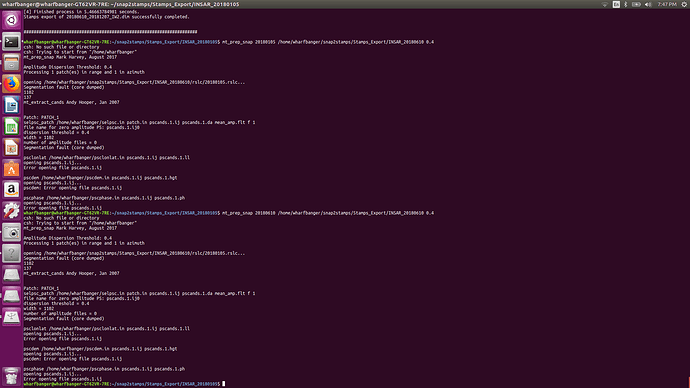690x388 pixels.
Task: Click the "Finished process in 5.46663784981 seconds" line
Action: pyautogui.click(x=81, y=12)
